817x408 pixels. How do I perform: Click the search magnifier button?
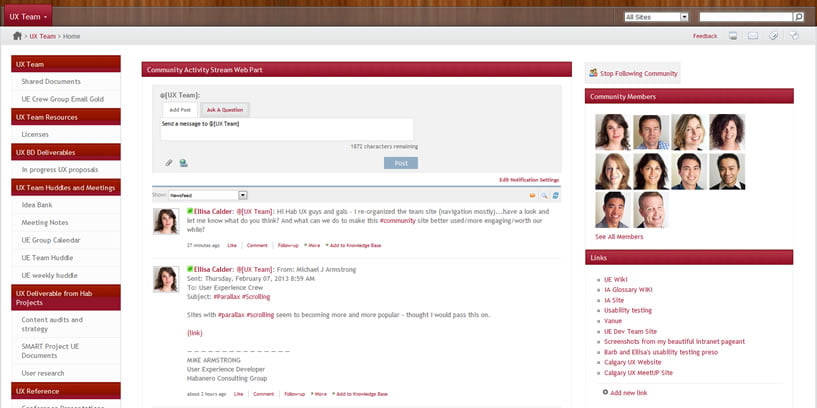click(798, 17)
